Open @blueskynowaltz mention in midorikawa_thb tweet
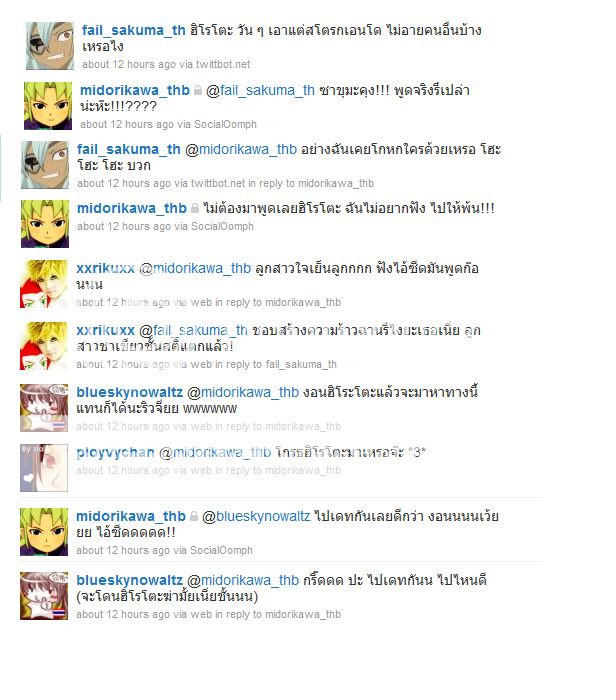The width and height of the screenshot is (616, 700). point(256,517)
